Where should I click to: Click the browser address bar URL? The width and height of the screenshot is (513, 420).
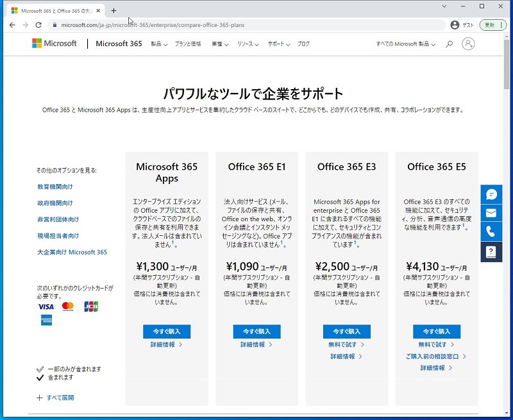(153, 25)
